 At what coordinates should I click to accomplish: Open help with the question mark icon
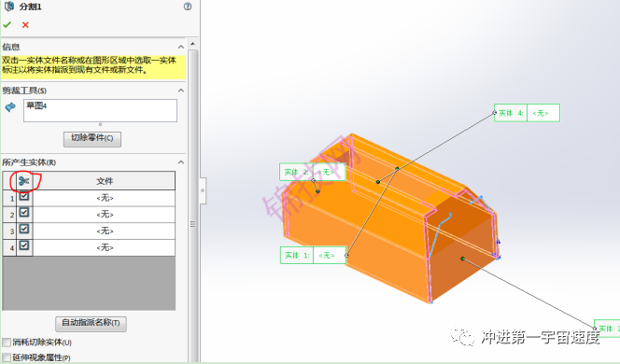188,7
